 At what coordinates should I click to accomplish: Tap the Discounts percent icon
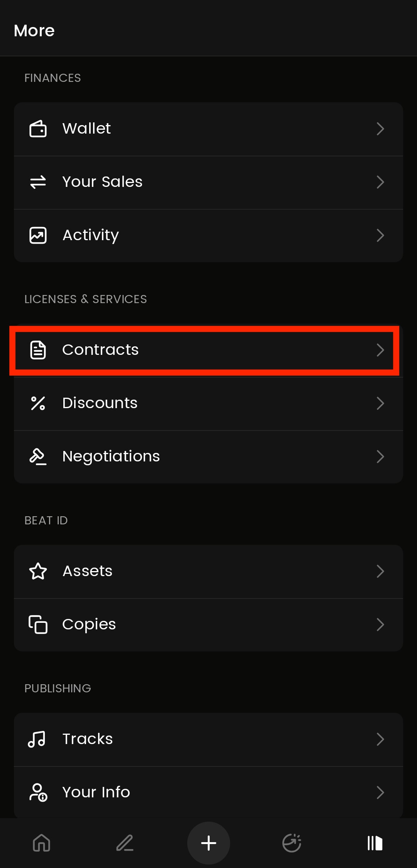click(38, 403)
